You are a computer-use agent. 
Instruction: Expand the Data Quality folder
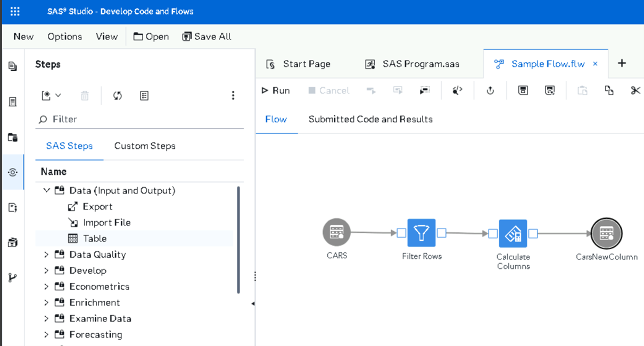coord(46,255)
